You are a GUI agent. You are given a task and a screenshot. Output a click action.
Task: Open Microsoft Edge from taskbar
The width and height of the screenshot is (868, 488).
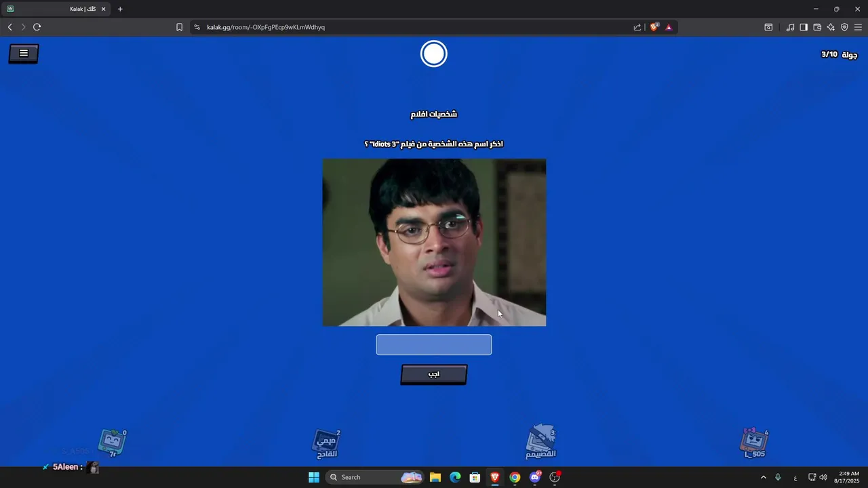tap(455, 477)
